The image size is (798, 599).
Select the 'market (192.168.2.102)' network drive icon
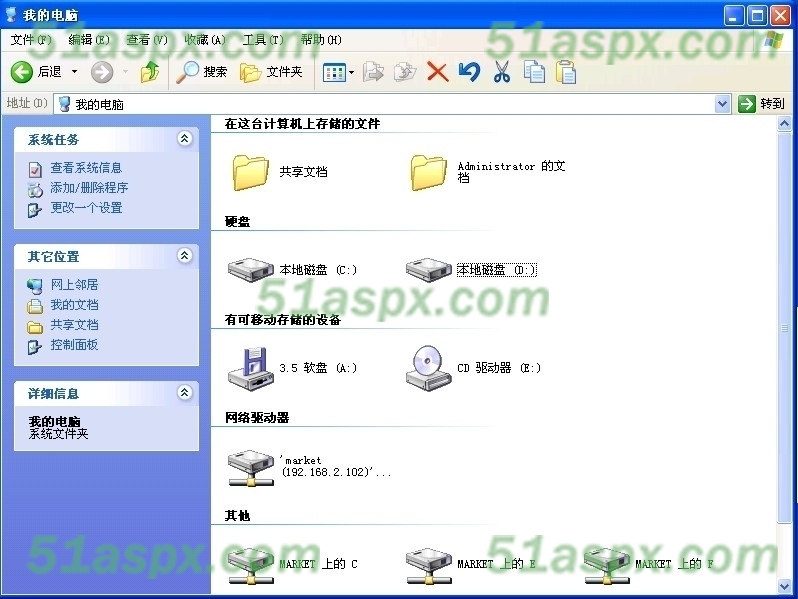[x=250, y=467]
